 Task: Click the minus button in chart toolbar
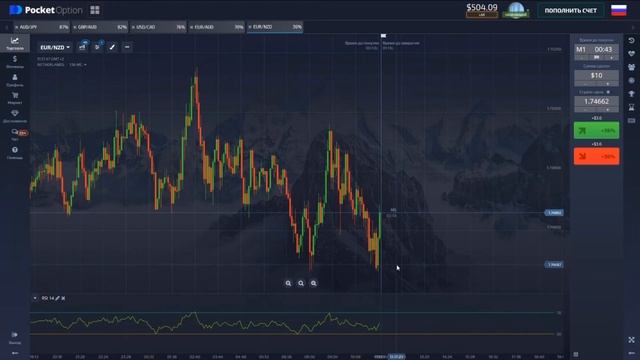click(127, 47)
